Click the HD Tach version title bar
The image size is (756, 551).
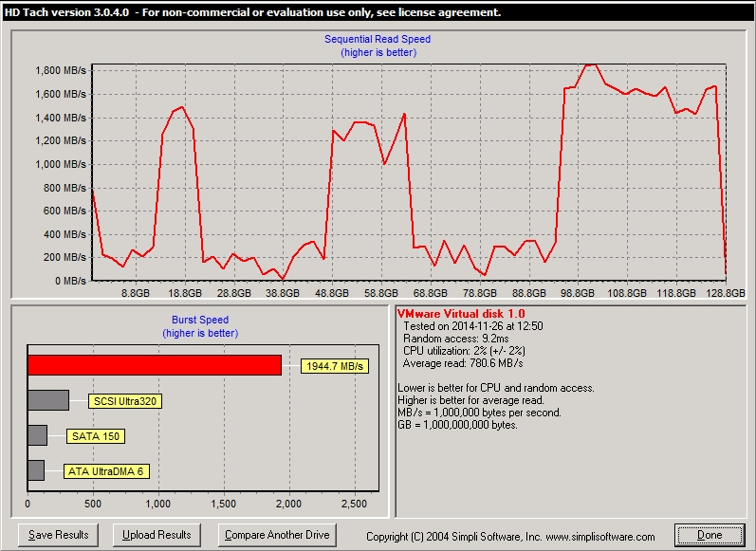[x=378, y=12]
